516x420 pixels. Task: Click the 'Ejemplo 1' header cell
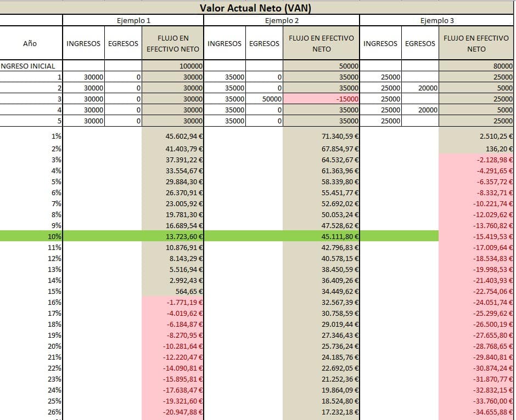(x=133, y=21)
